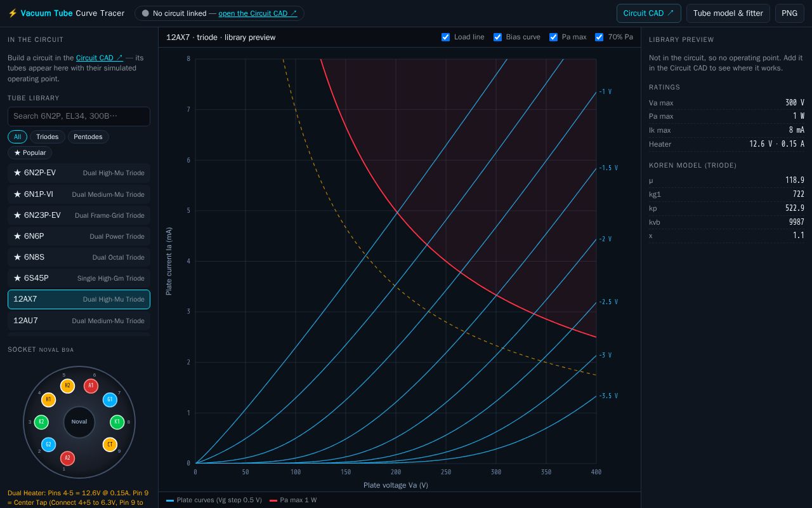Filter the library by Triodes
The width and height of the screenshot is (812, 508).
click(48, 137)
